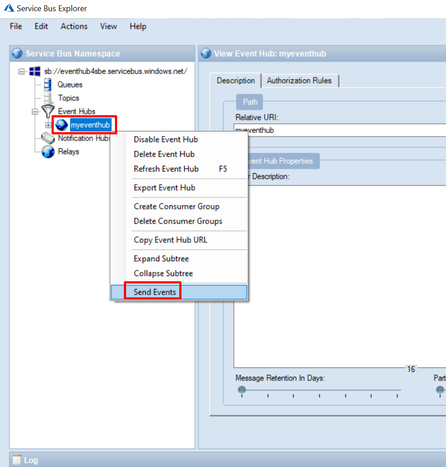
Task: Click the myeventhub globe icon
Action: [62, 125]
